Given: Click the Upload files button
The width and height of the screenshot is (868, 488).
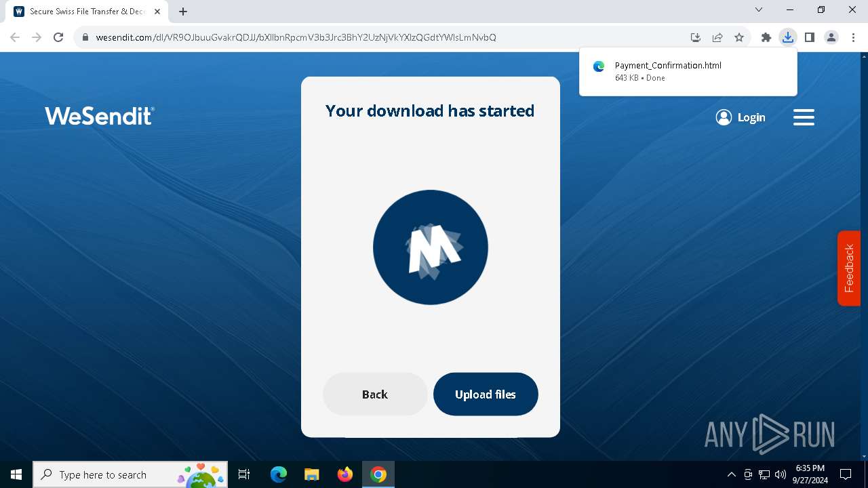Looking at the screenshot, I should pyautogui.click(x=486, y=394).
